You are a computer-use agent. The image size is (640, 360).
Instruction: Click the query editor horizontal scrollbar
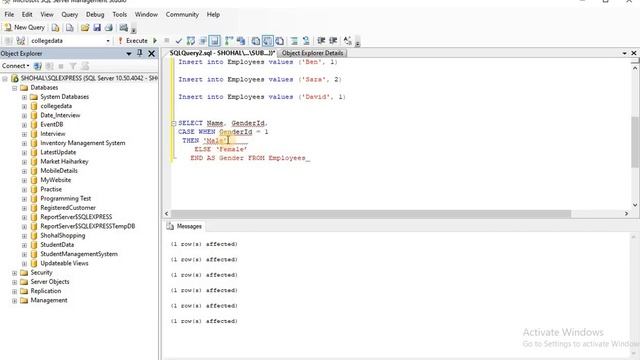click(x=371, y=214)
